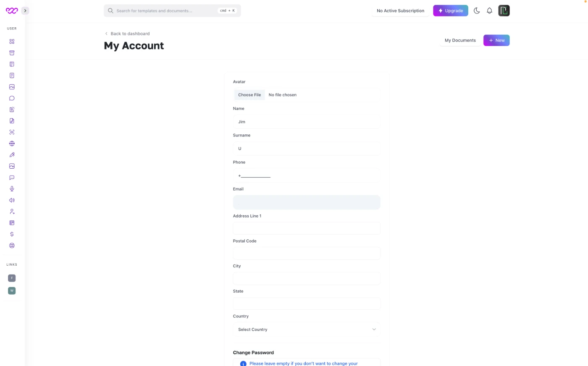
Task: Click the WWW globe icon in sidebar
Action: (12, 144)
